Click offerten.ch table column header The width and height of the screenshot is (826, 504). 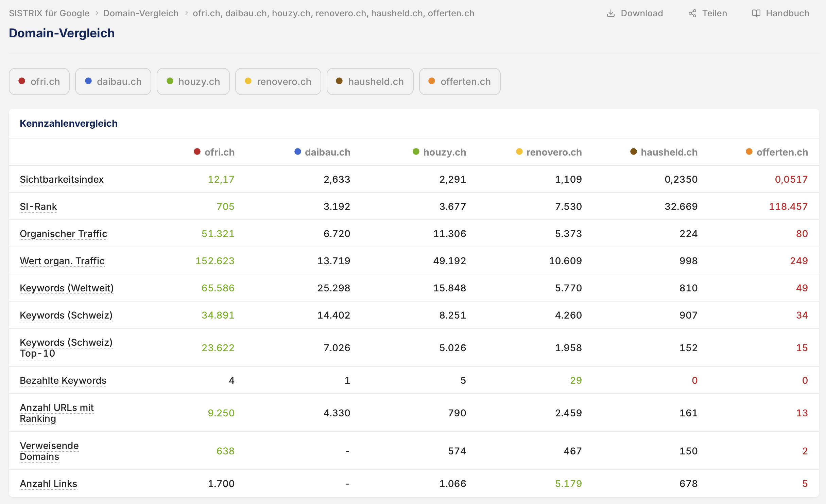click(777, 152)
